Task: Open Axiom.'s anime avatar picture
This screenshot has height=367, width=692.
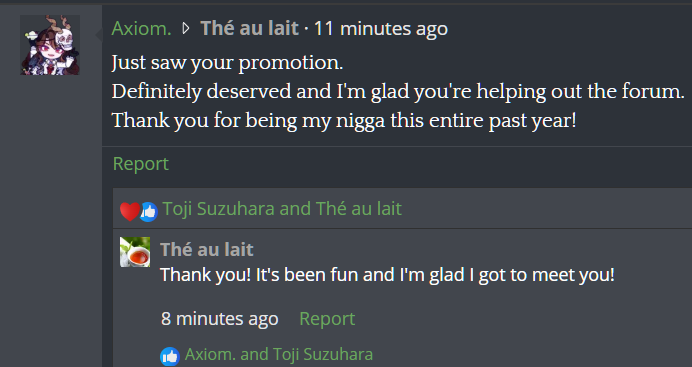Action: (x=50, y=45)
